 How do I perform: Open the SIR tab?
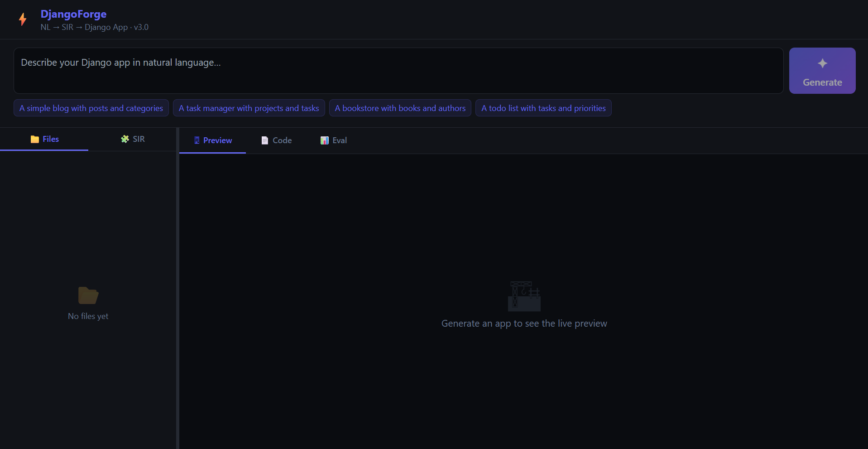[133, 139]
